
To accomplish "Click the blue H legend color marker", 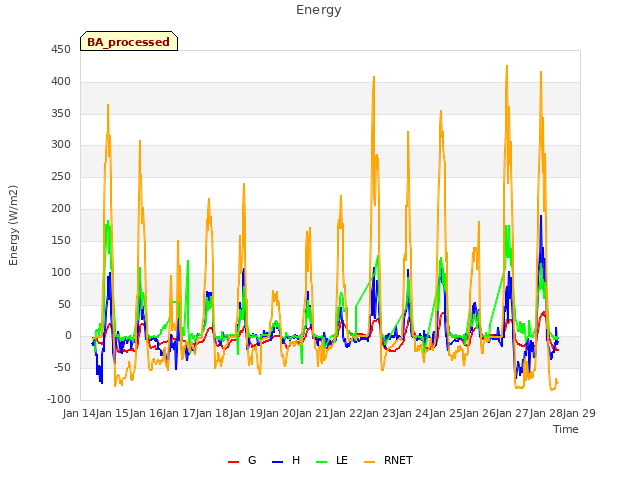I will 277,462.
